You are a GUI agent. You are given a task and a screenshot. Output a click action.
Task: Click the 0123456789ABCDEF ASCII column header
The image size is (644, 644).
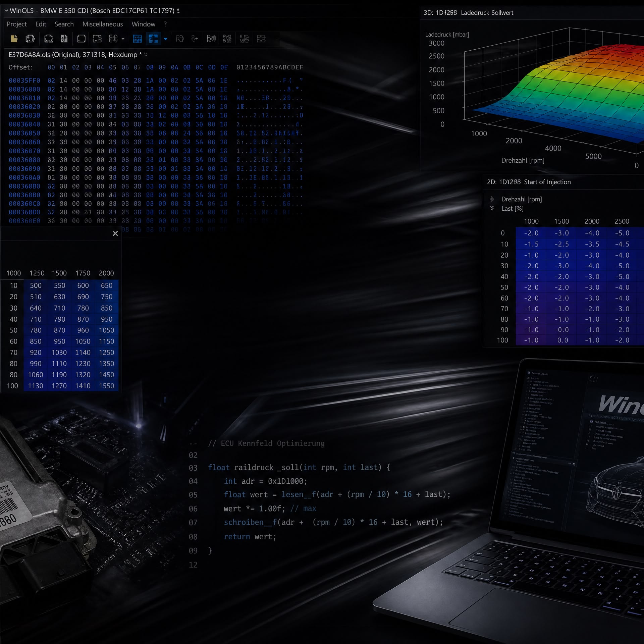point(270,67)
